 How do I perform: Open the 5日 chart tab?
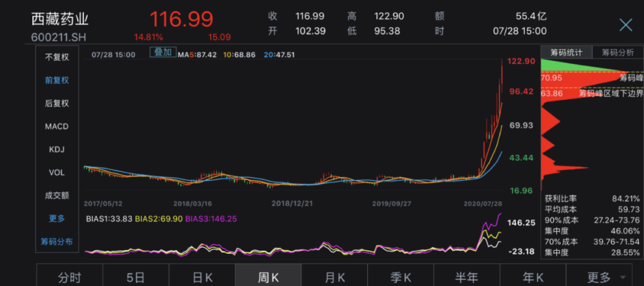(135, 278)
